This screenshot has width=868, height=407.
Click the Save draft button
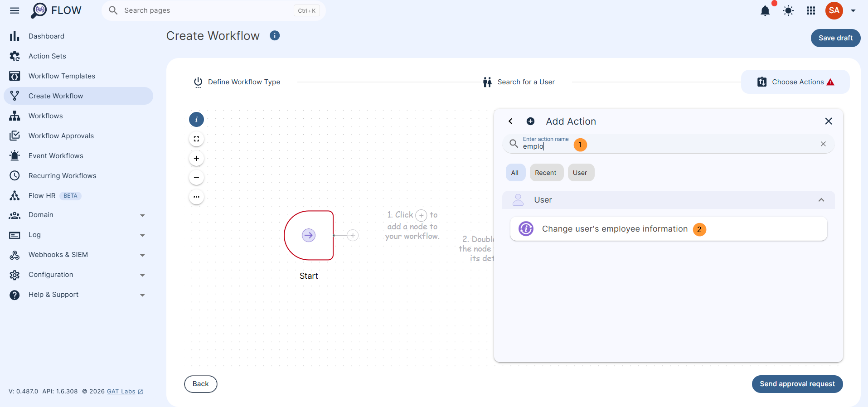point(835,38)
